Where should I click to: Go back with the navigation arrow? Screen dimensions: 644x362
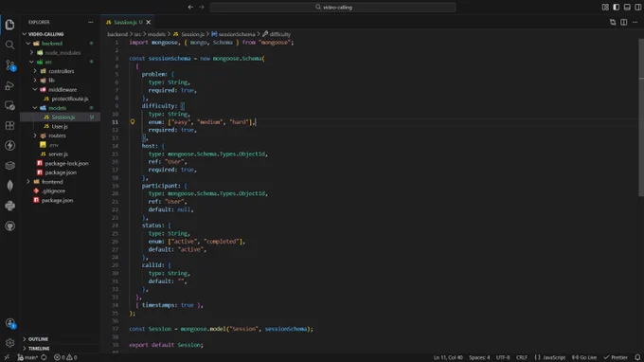(x=190, y=7)
